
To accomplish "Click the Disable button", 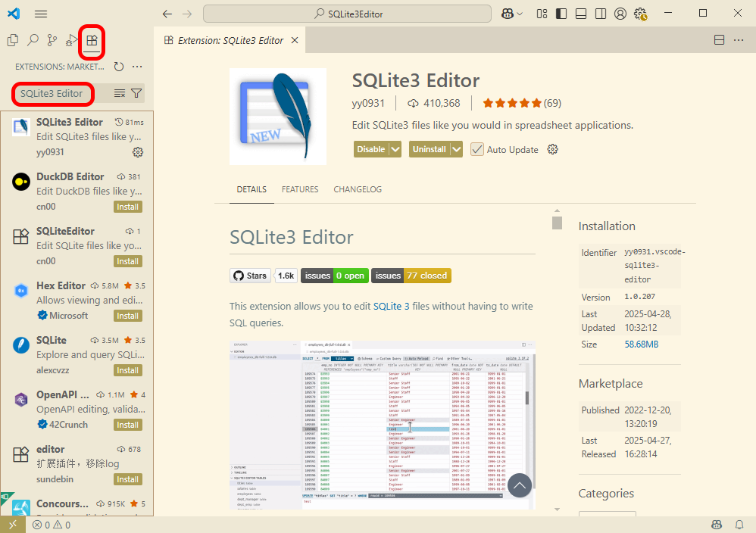I will 371,149.
